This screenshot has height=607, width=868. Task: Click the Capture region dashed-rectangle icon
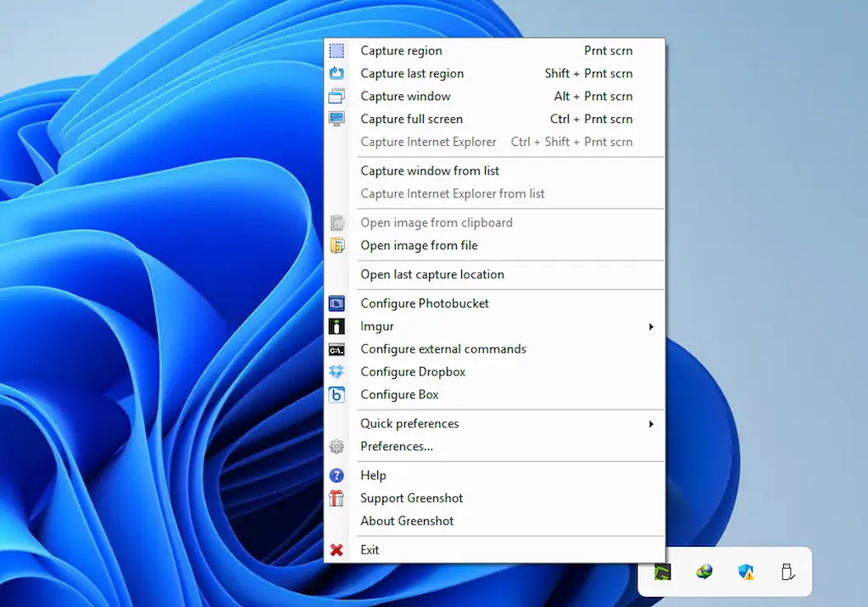pos(337,50)
